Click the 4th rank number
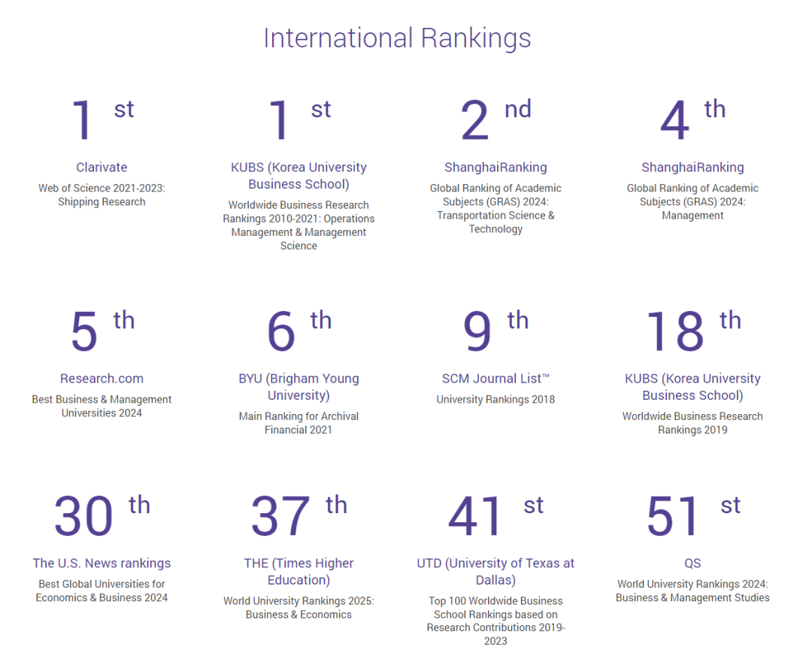 [692, 119]
